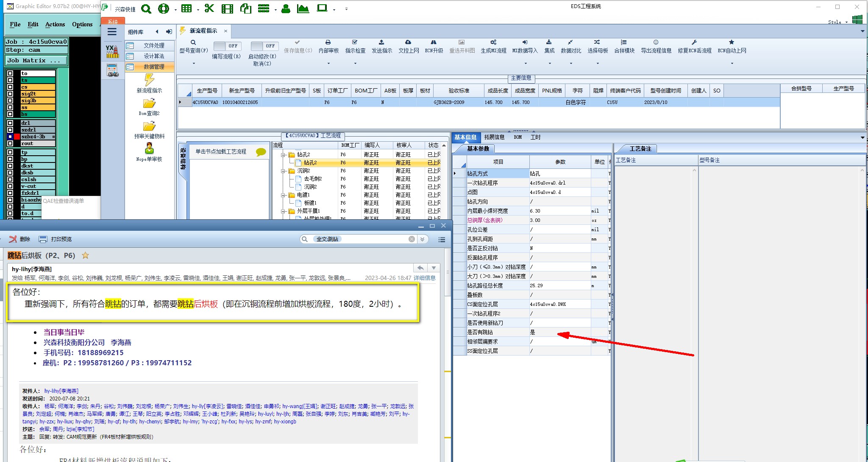
Task: Click the 删除 delete icon in mail window
Action: click(13, 239)
